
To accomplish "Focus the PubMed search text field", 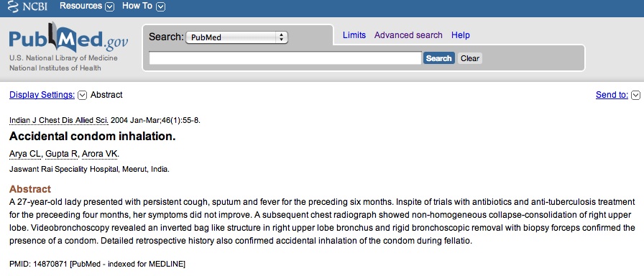I will (285, 58).
